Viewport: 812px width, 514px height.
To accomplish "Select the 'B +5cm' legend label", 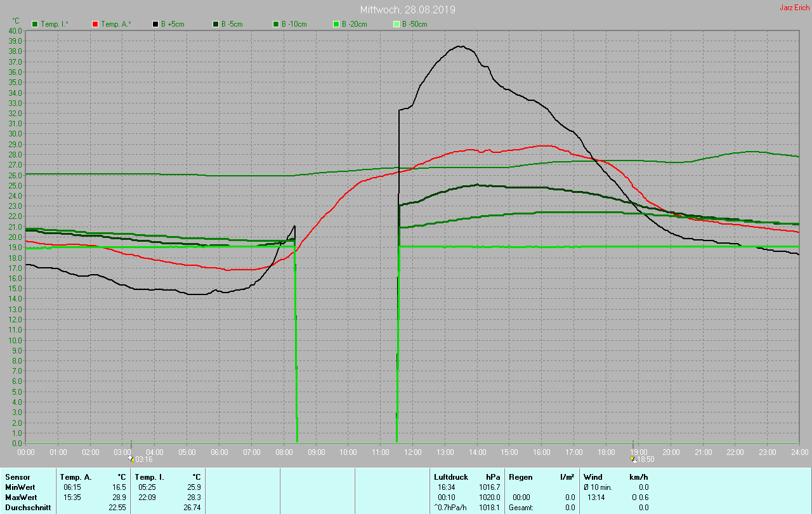I will point(173,24).
